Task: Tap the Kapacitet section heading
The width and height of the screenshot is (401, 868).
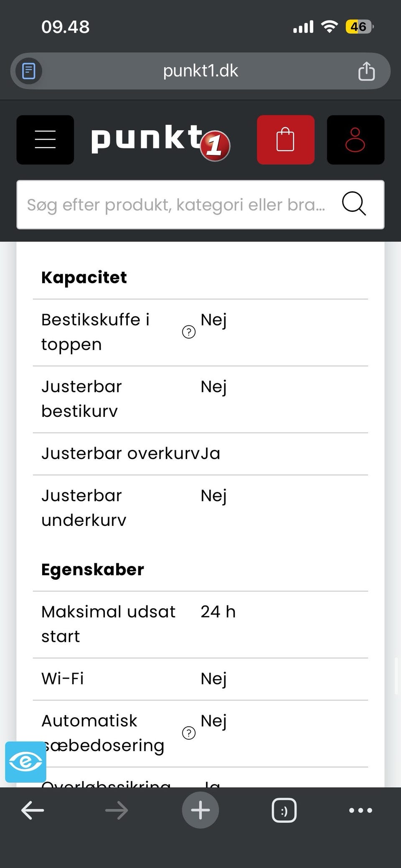Action: coord(84,277)
